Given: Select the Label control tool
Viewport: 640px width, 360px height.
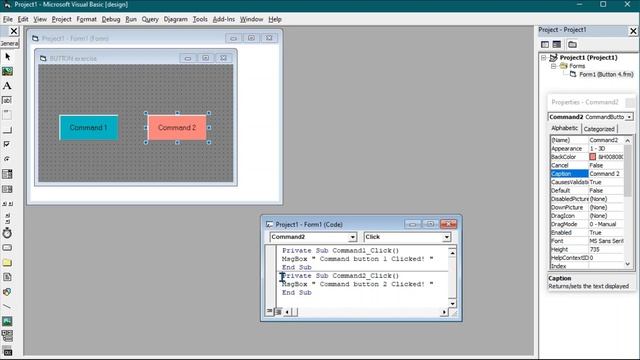Looking at the screenshot, I should coord(7,86).
